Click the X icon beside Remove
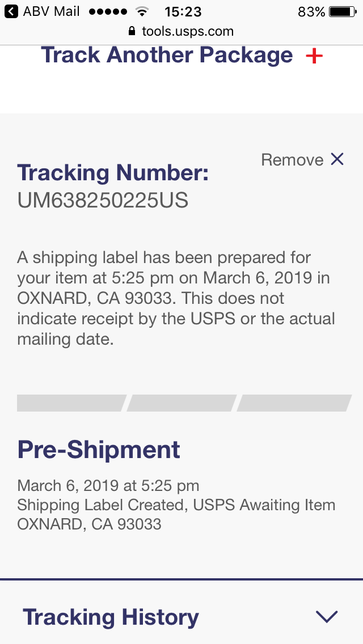The height and width of the screenshot is (644, 363). (337, 160)
